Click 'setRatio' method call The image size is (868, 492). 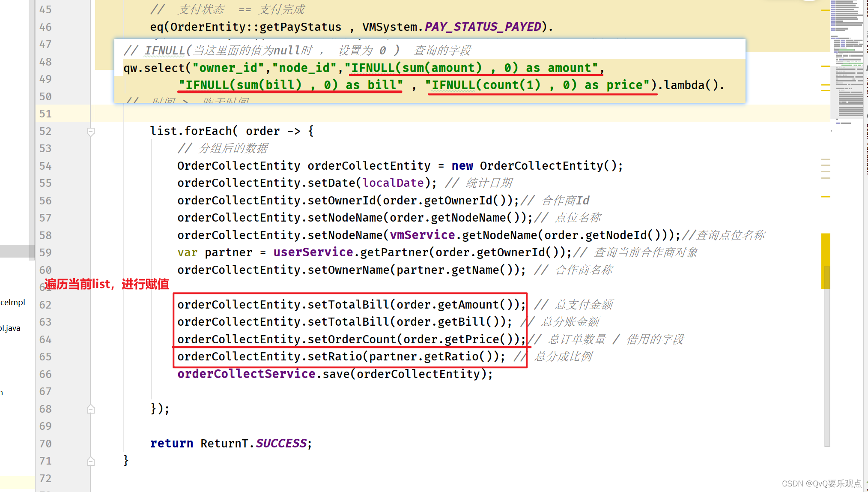335,356
